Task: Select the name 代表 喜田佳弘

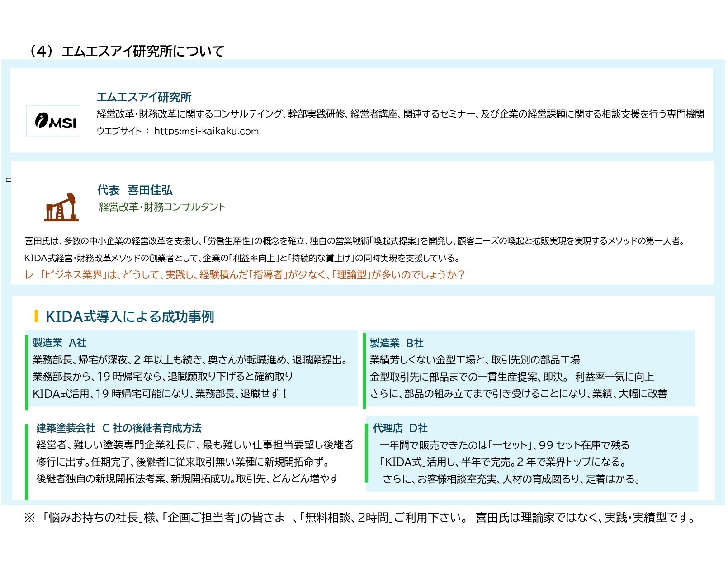Action: pyautogui.click(x=135, y=190)
